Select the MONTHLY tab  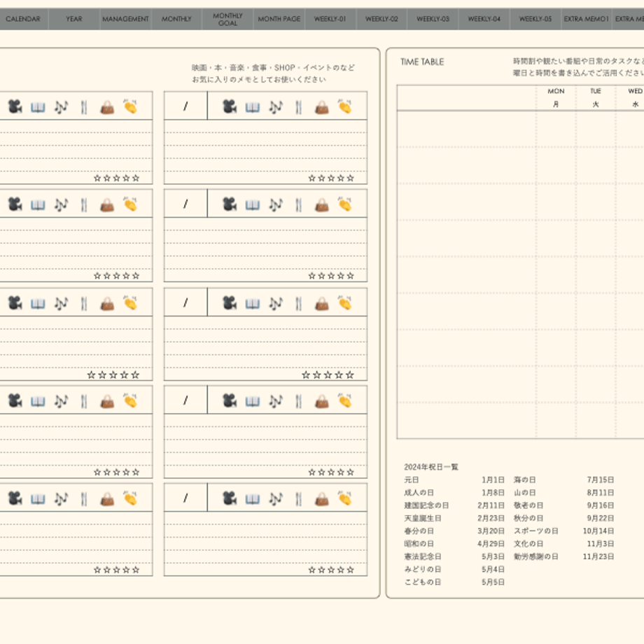coord(176,19)
